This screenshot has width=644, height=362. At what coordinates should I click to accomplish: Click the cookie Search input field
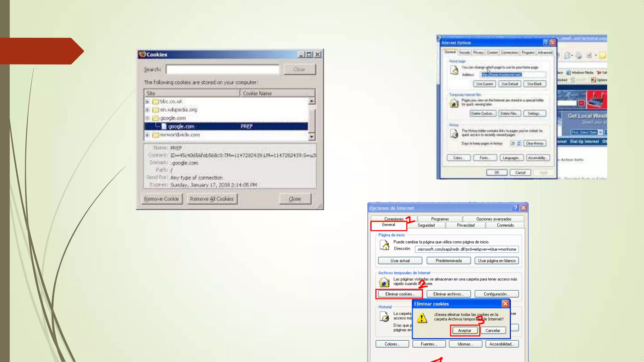tap(222, 69)
